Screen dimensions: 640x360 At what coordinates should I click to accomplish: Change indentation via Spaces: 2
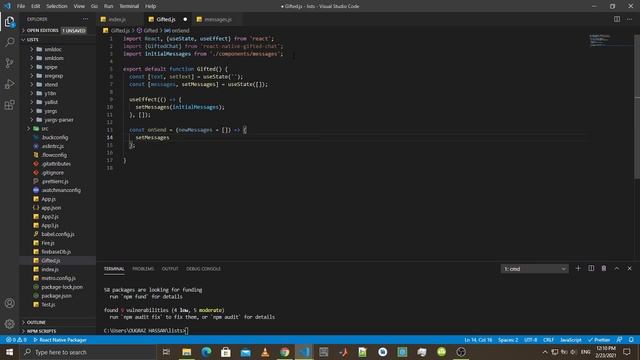click(x=508, y=340)
